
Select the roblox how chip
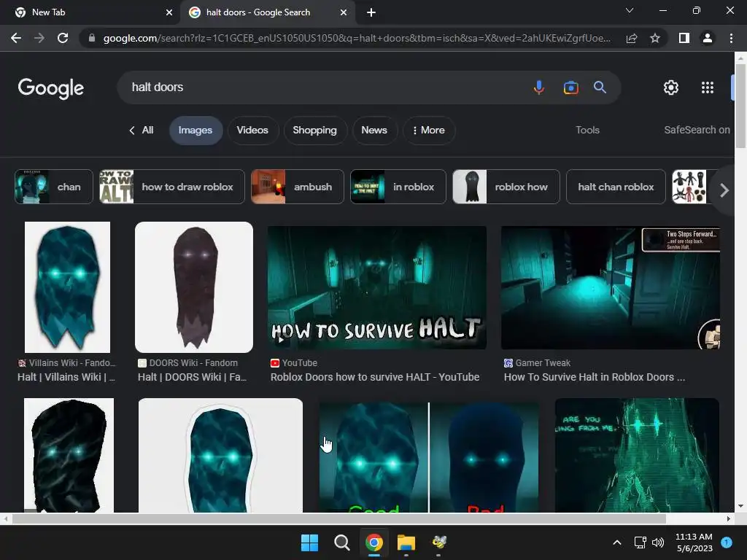click(x=506, y=187)
